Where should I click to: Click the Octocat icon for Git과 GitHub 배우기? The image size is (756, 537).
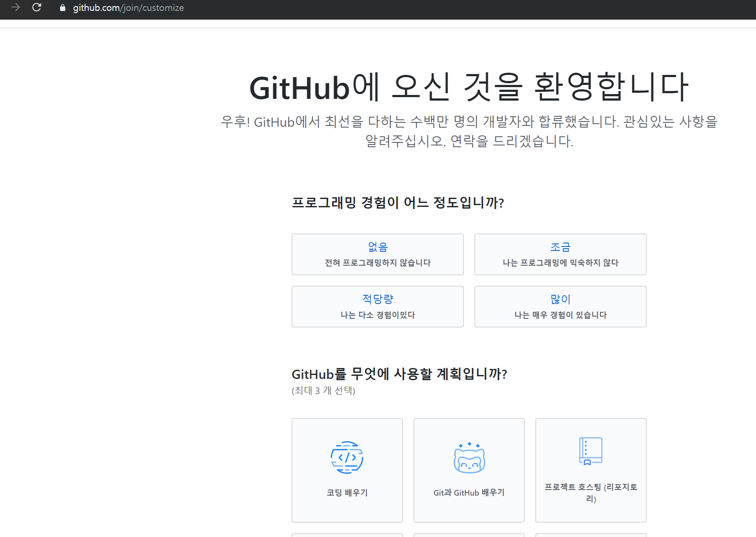pos(469,457)
